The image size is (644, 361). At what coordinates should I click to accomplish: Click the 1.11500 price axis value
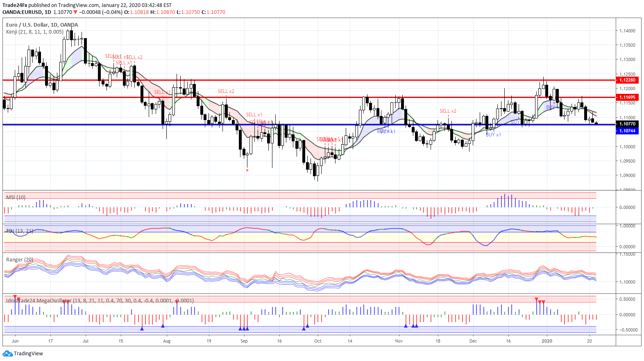pos(627,103)
